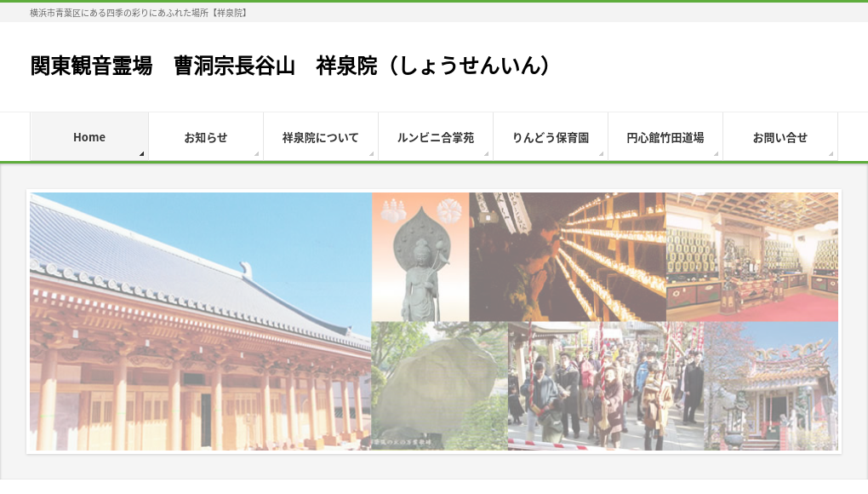Click the rows of lanterns photo
This screenshot has height=494, width=868.
[x=568, y=256]
